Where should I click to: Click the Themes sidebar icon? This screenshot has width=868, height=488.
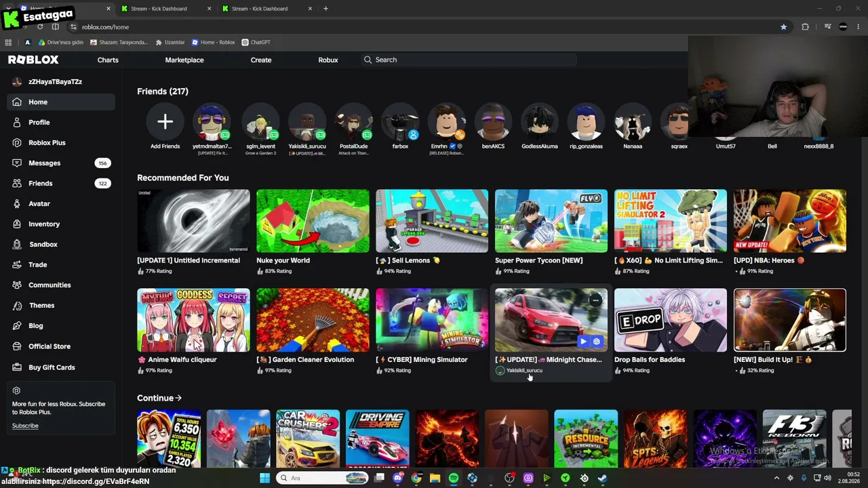pos(17,305)
